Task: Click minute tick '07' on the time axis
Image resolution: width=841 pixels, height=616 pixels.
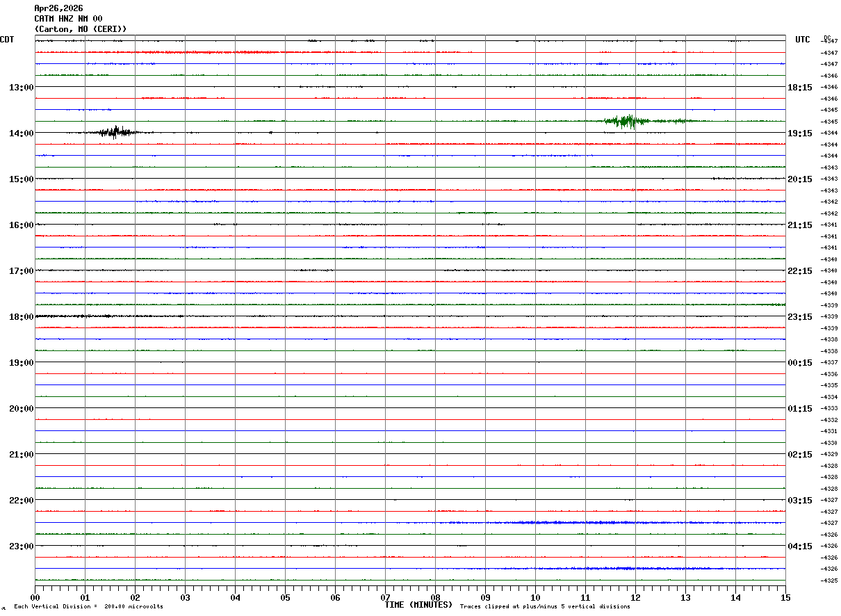Action: click(x=385, y=597)
